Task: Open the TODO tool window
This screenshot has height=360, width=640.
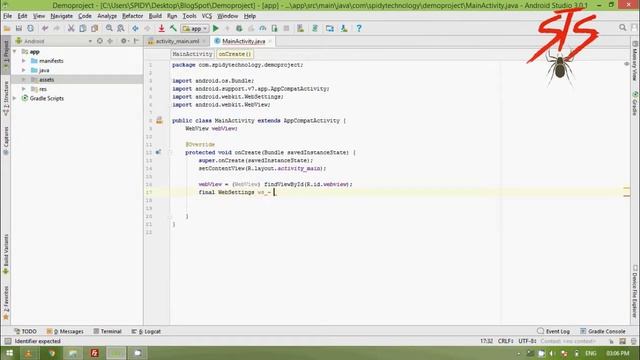Action: [x=25, y=331]
